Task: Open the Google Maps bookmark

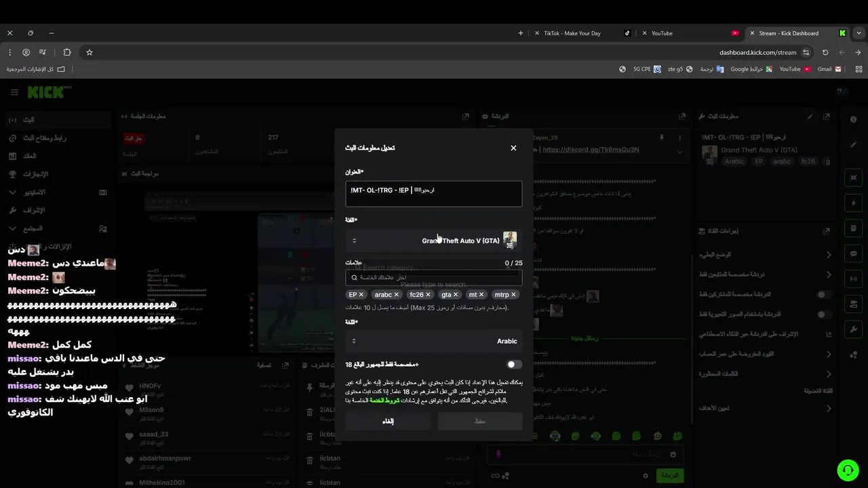Action: coord(751,69)
